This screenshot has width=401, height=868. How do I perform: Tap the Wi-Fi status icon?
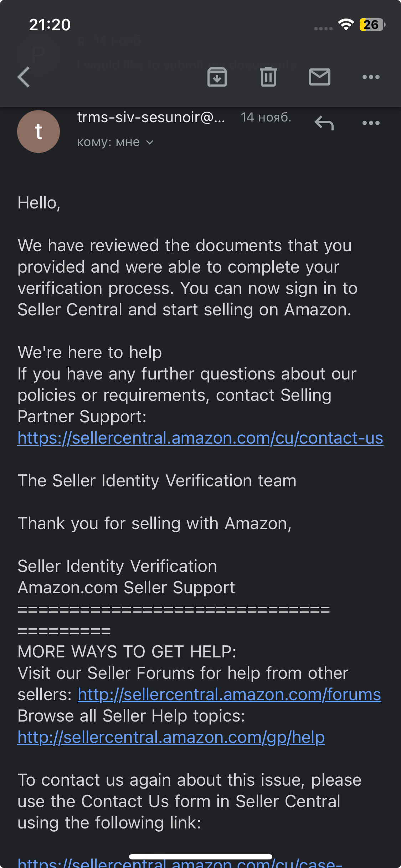346,25
